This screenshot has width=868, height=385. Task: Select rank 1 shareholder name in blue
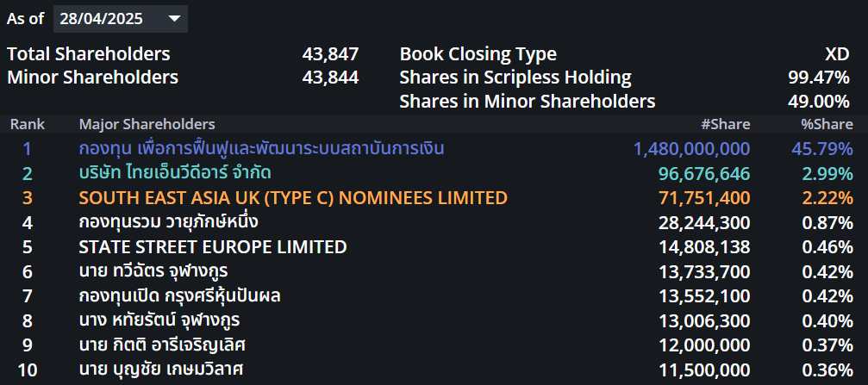coord(261,148)
